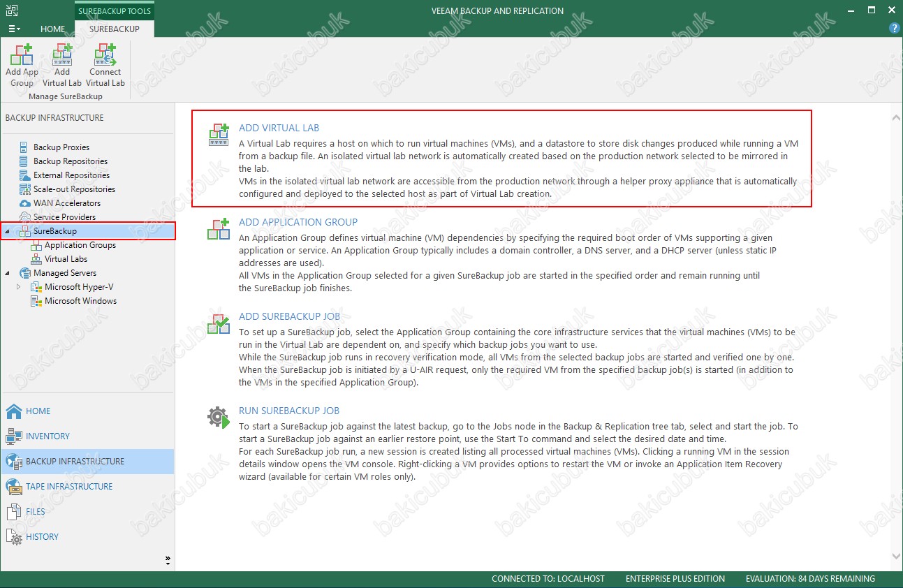Go to the HISTORY navigation view

point(87,537)
